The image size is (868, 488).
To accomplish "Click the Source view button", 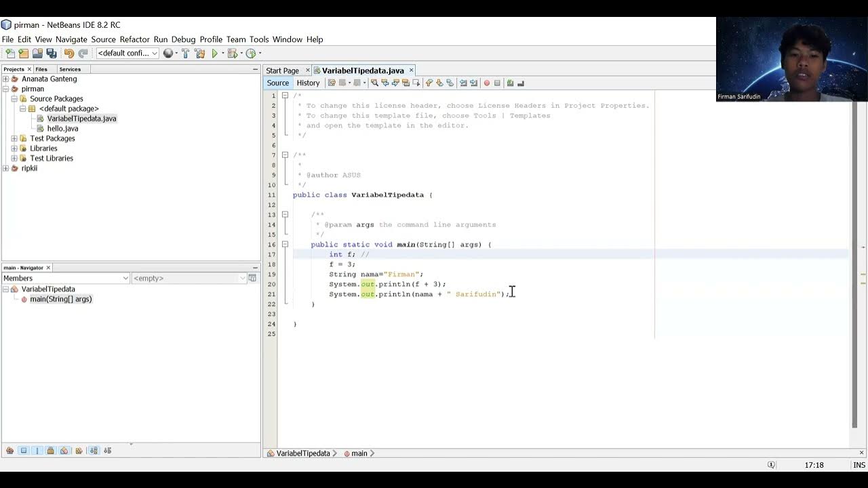I will (x=277, y=83).
